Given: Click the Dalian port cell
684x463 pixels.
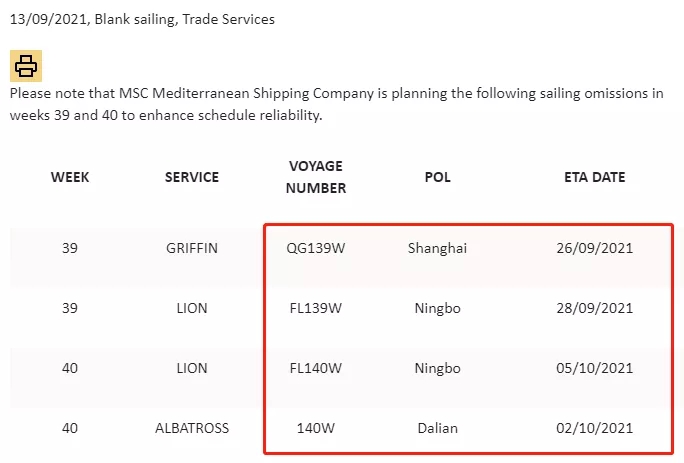Looking at the screenshot, I should 437,428.
